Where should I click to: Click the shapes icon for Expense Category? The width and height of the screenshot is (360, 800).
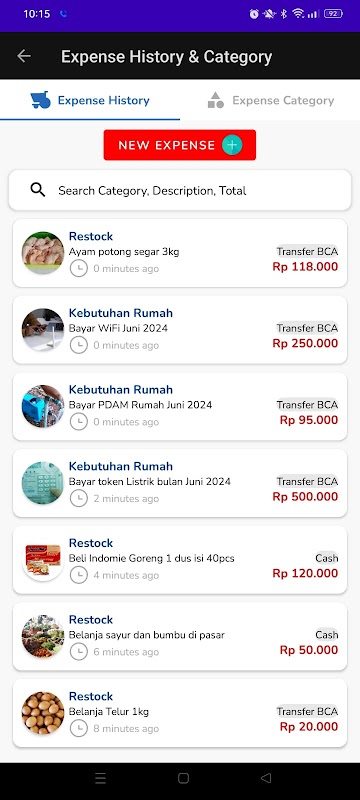click(216, 100)
